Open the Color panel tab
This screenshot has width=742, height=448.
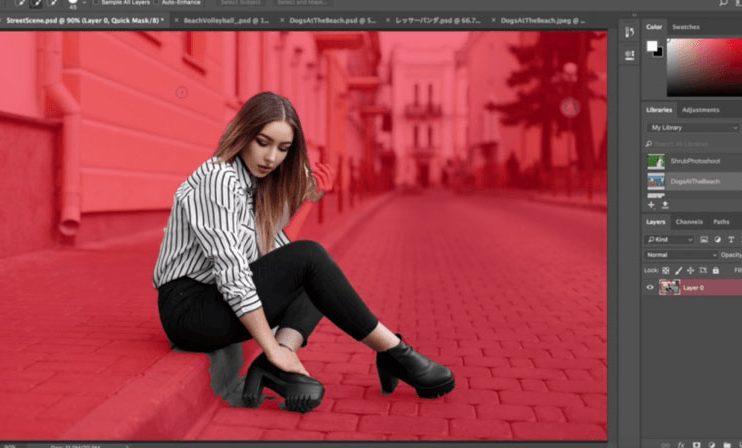pos(654,27)
